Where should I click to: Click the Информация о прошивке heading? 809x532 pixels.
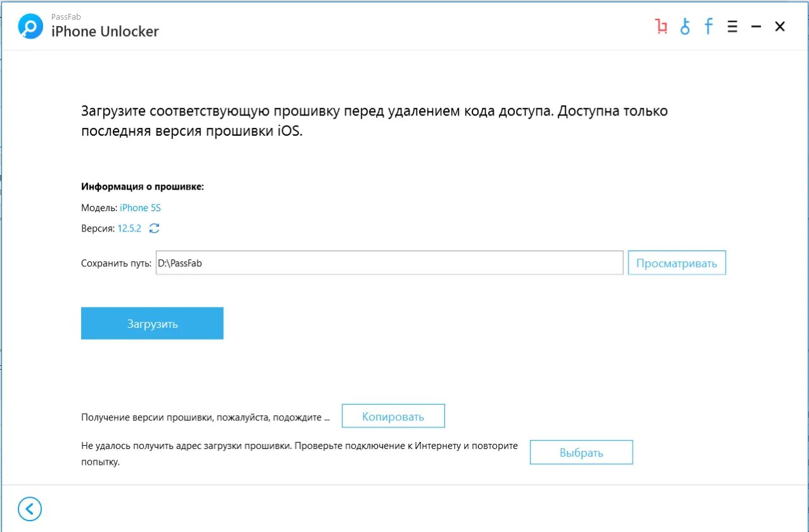(143, 187)
